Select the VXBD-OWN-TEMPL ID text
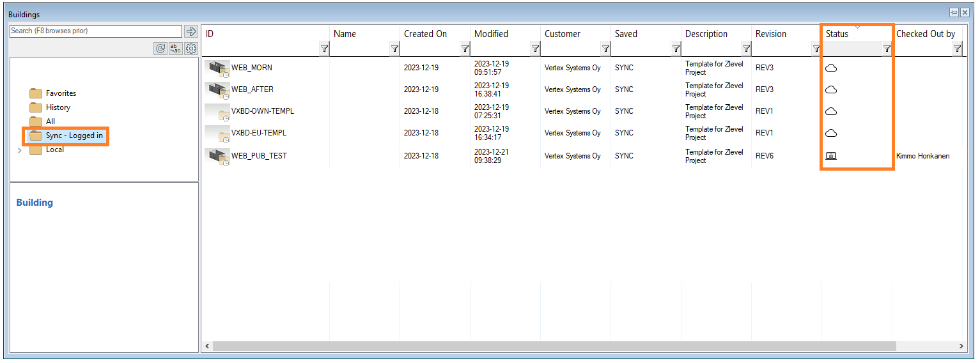 tap(263, 111)
